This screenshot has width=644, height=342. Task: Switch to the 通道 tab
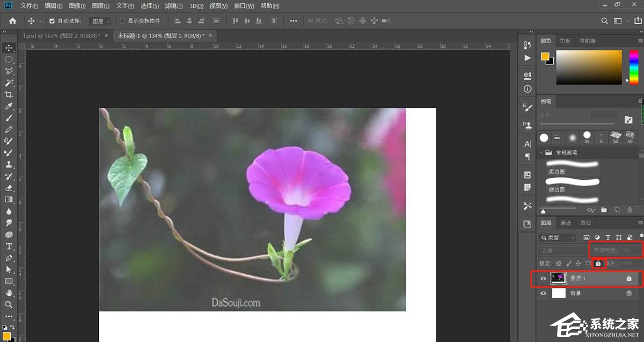pyautogui.click(x=566, y=223)
